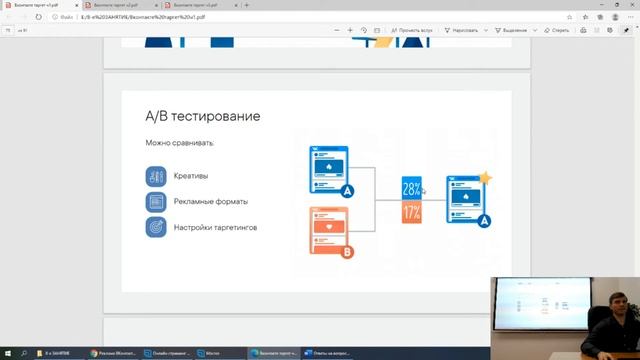Image resolution: width=640 pixels, height=360 pixels.
Task: Save the PDF file icon
Action: click(597, 30)
